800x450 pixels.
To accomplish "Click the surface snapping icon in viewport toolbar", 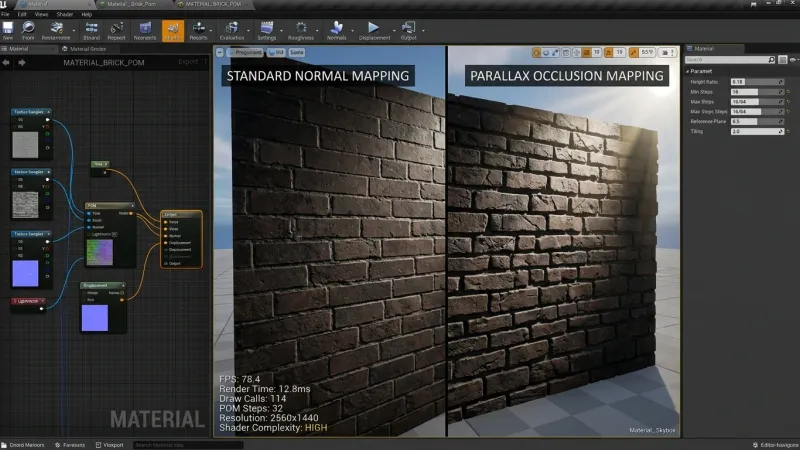I will 566,53.
